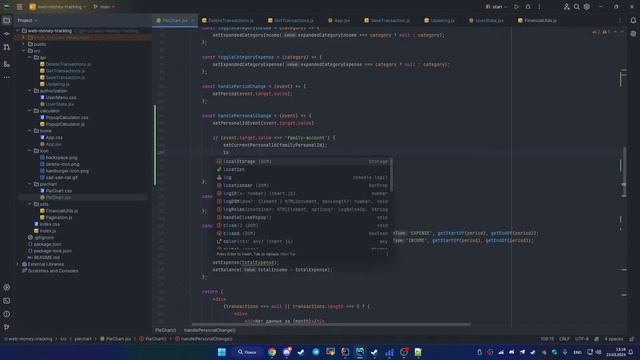This screenshot has width=640, height=360.
Task: Show more tool windows ellipsis
Action: (7, 77)
